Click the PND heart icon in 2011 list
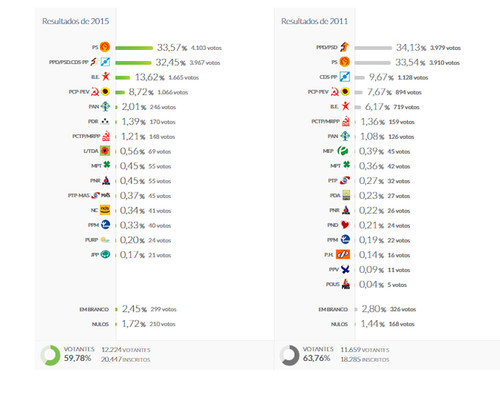500x402 pixels. pos(345,225)
